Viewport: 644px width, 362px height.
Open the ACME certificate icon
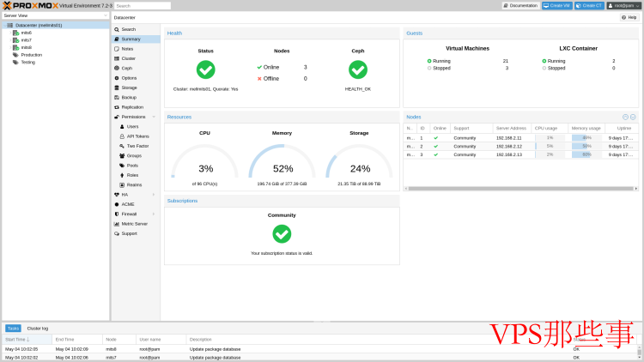coord(117,204)
